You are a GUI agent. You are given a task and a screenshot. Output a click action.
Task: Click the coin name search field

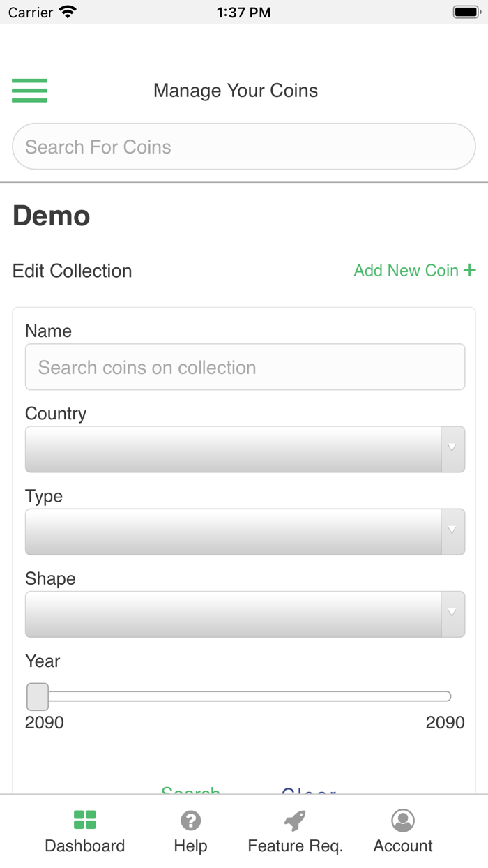(245, 367)
